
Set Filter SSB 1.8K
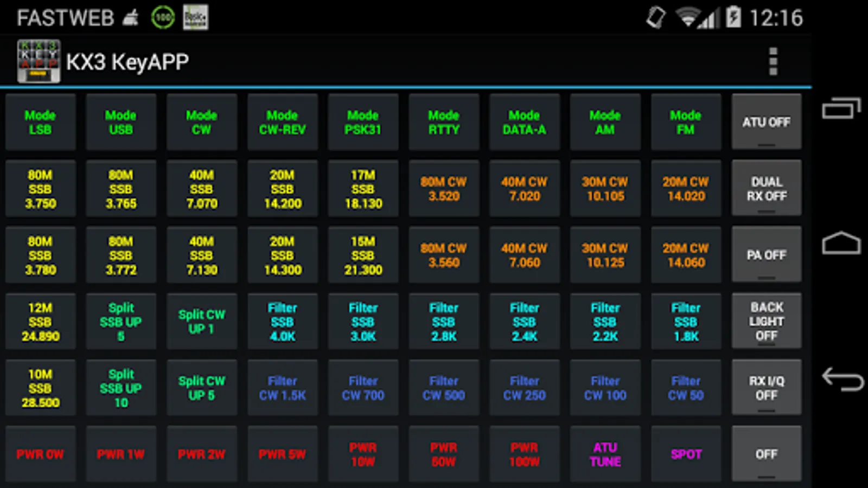click(x=686, y=322)
